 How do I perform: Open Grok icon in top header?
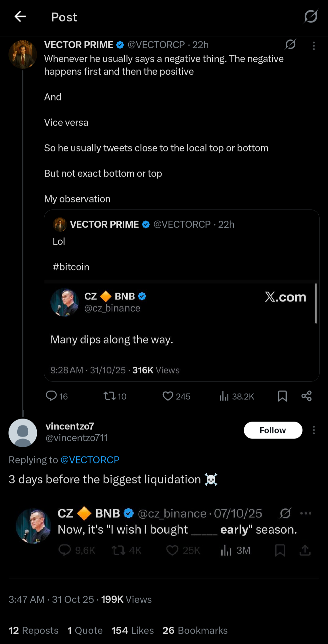(311, 16)
